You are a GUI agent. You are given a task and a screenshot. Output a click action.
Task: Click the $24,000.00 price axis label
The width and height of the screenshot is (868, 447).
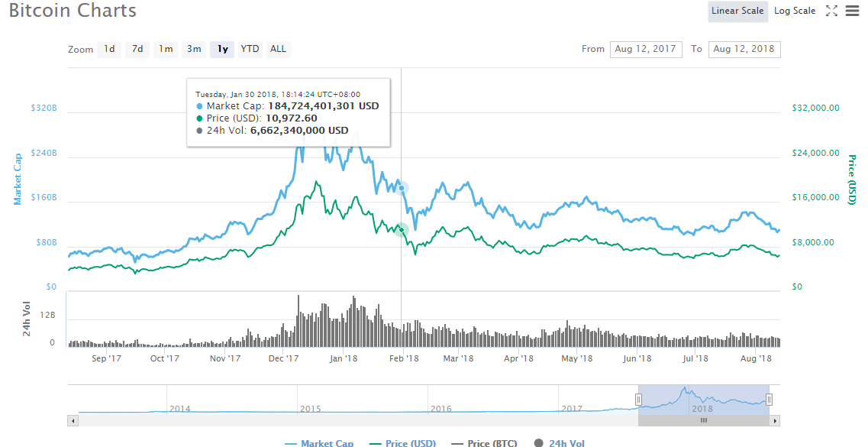(x=816, y=153)
